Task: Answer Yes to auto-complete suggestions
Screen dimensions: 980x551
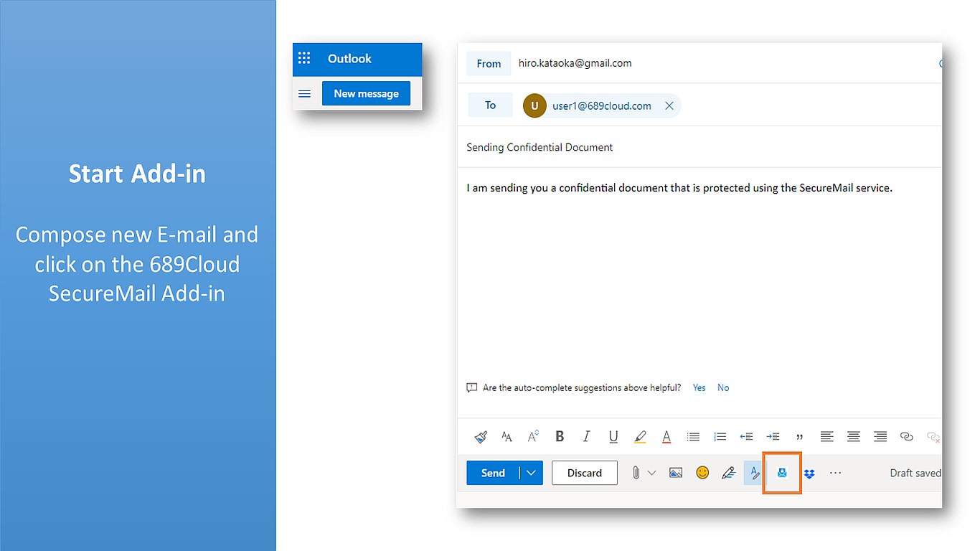Action: coord(699,388)
